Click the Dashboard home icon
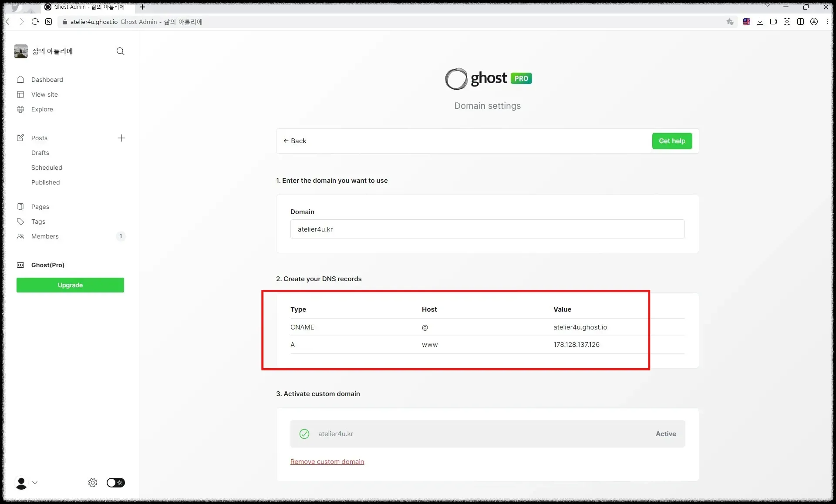Screen dimensions: 836x504 [20, 79]
